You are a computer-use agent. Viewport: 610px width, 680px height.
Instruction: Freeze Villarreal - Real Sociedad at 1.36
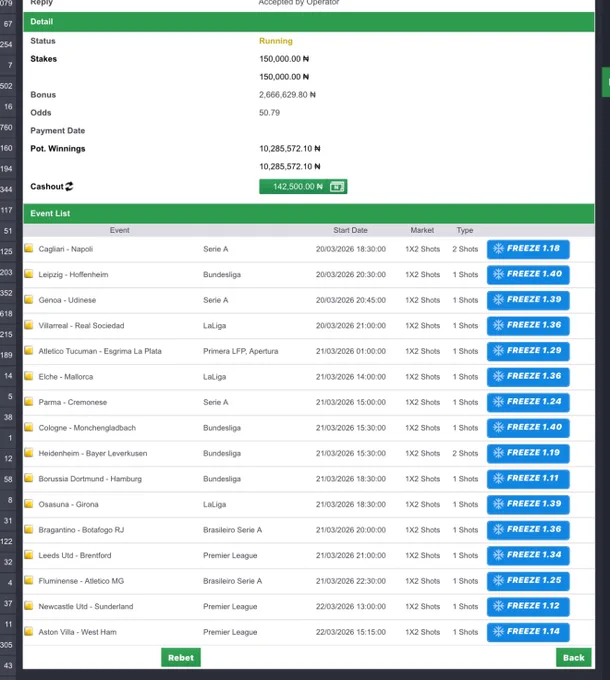click(x=528, y=326)
